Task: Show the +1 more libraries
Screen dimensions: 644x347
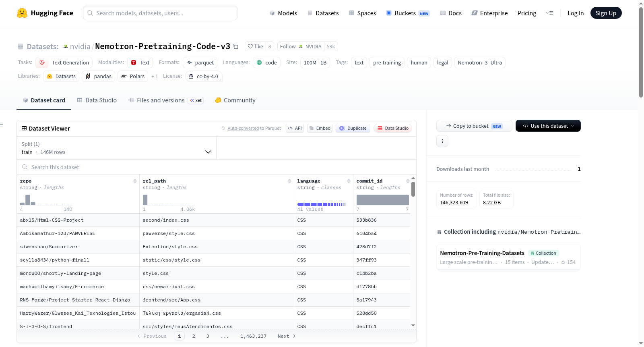Action: coord(155,76)
